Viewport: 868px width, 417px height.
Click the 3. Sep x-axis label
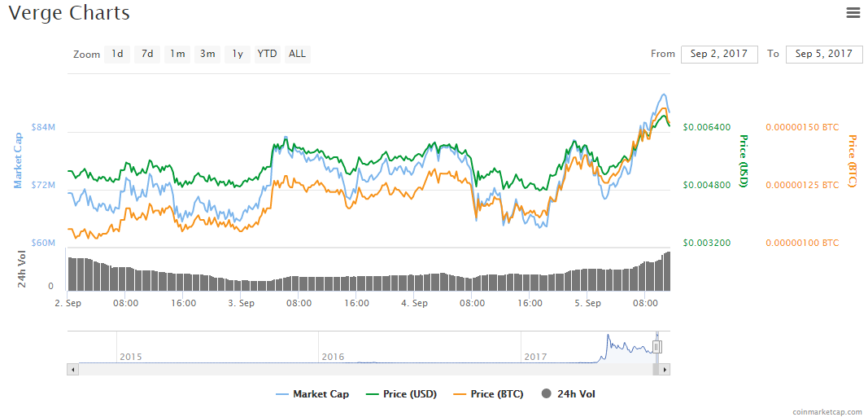pyautogui.click(x=242, y=303)
